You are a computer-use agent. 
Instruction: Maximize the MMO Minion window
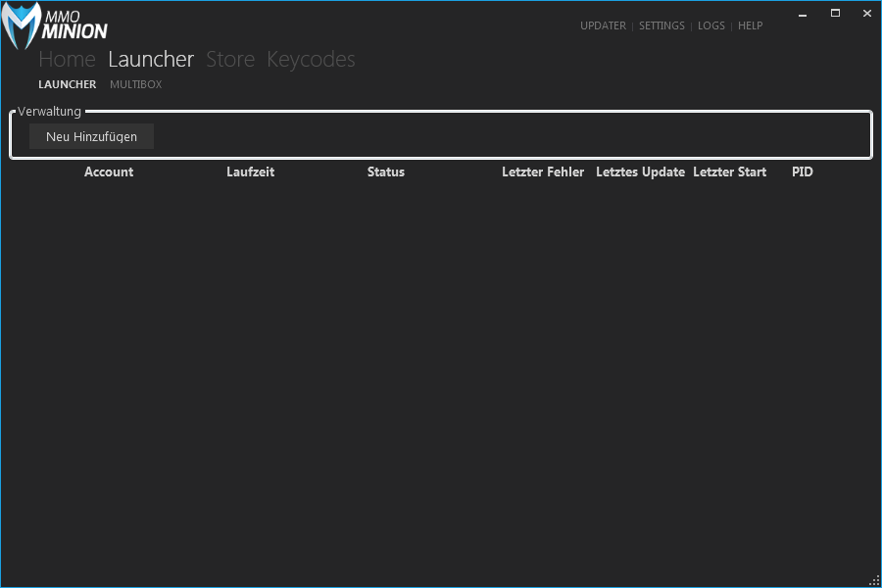pos(835,13)
